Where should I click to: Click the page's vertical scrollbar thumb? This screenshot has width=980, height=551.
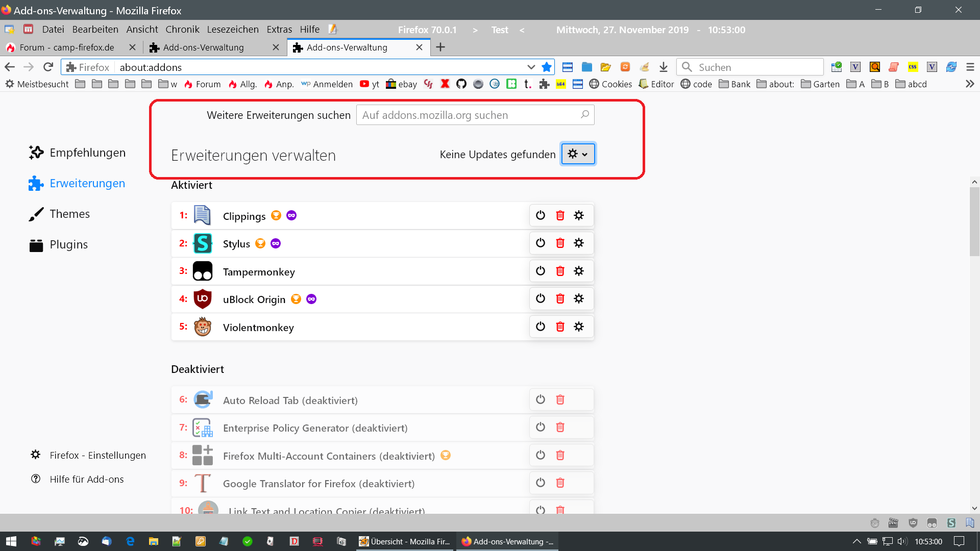(974, 221)
